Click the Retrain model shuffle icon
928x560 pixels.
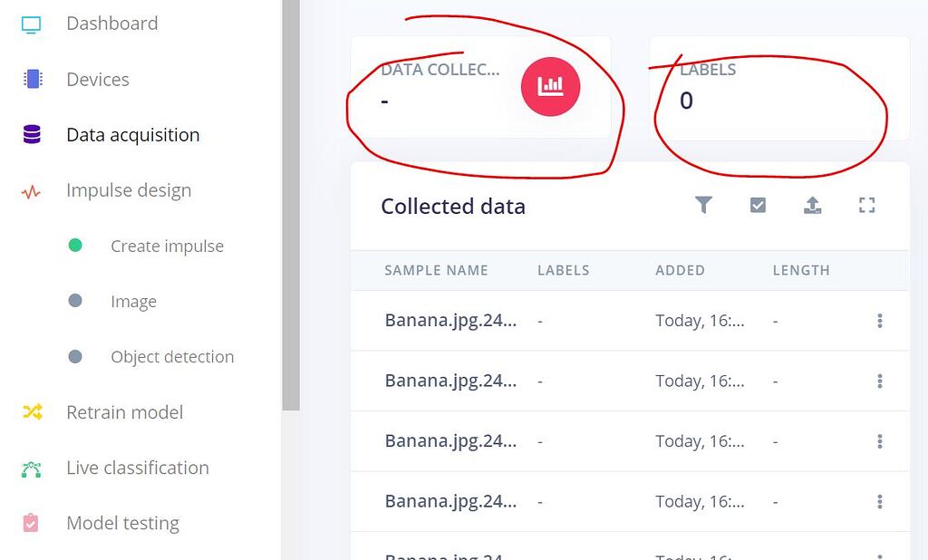[32, 412]
